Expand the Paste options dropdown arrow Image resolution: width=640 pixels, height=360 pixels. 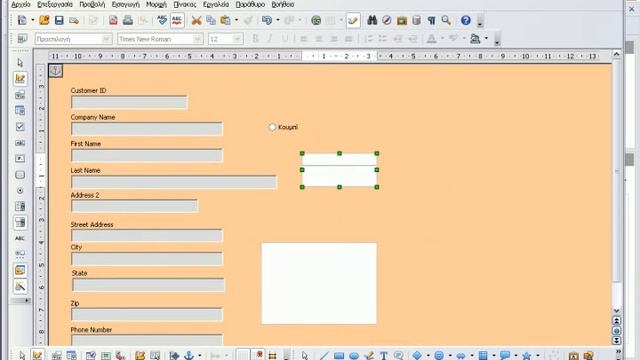click(x=236, y=20)
